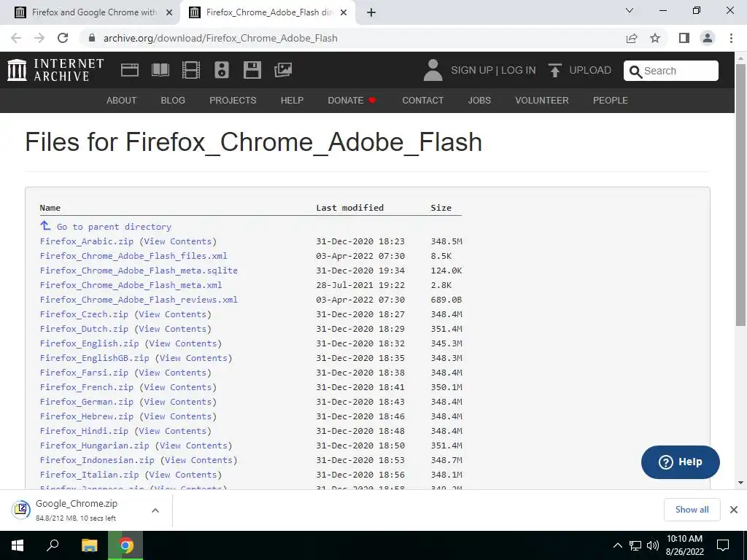
Task: Download Firefox_Hungarian.zip
Action: pyautogui.click(x=94, y=446)
